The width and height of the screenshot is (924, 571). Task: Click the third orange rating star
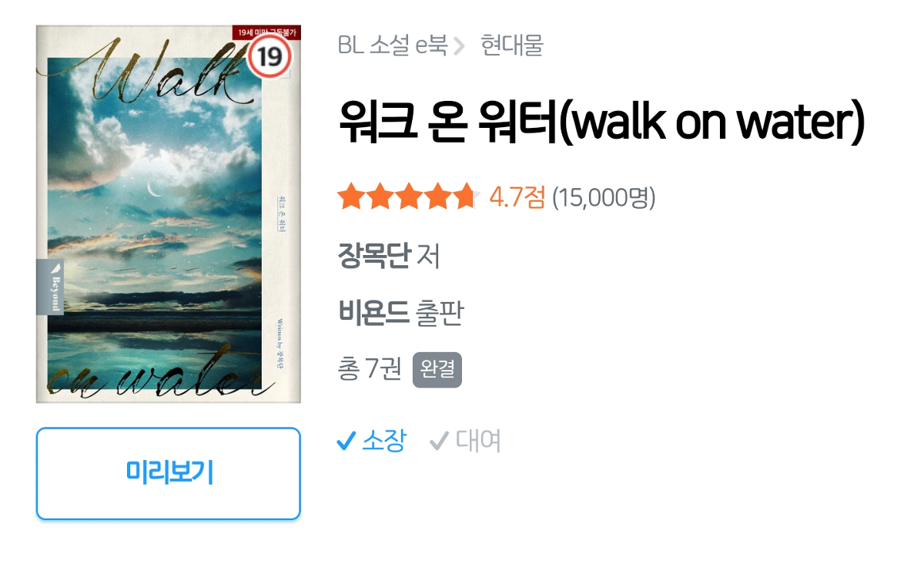tap(408, 197)
